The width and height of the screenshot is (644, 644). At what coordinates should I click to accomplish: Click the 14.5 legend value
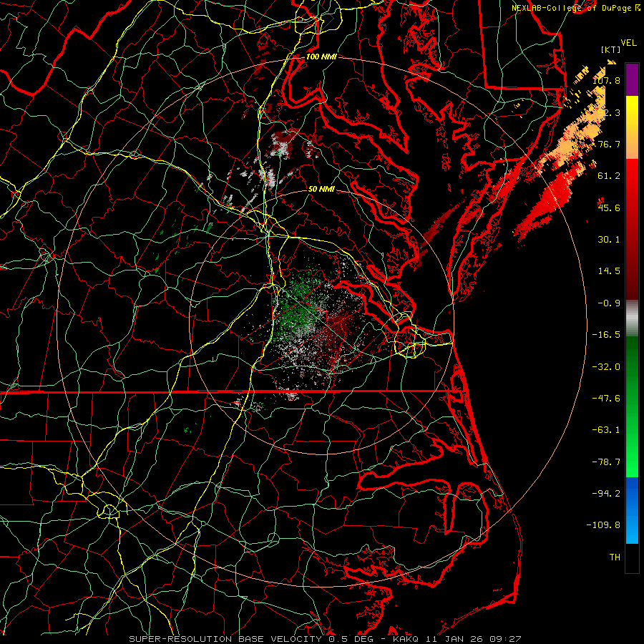tap(609, 271)
